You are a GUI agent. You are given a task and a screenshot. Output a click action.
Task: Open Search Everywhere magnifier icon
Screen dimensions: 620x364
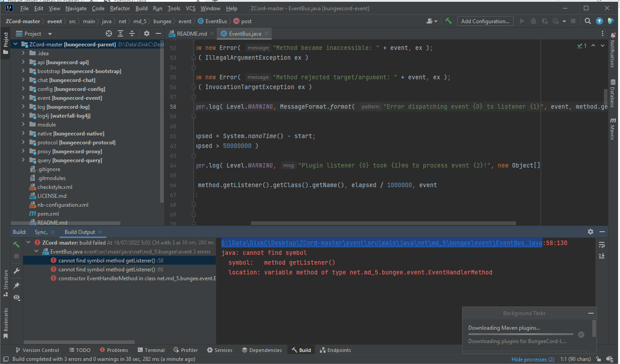click(x=588, y=21)
